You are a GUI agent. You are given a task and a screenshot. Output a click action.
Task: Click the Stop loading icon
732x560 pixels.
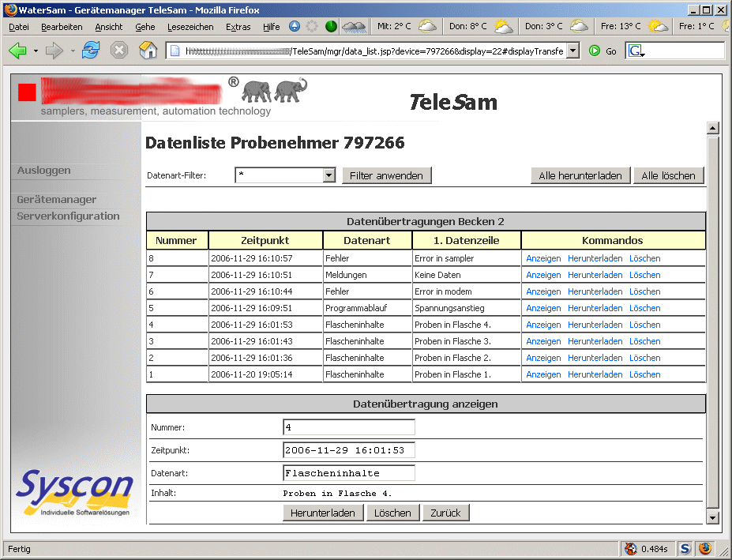(x=119, y=50)
